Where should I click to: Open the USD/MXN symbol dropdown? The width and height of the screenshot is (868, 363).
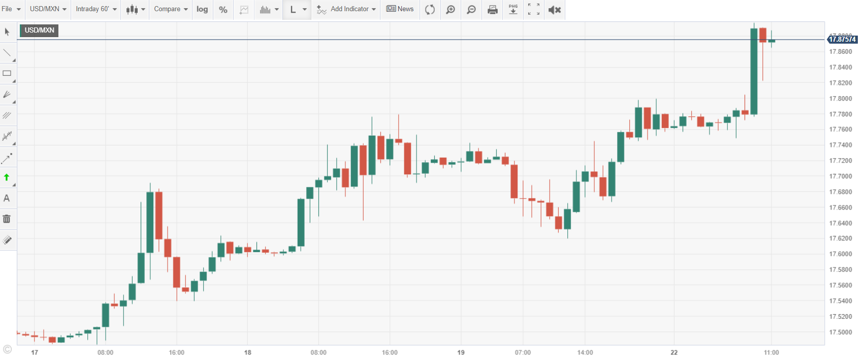48,9
